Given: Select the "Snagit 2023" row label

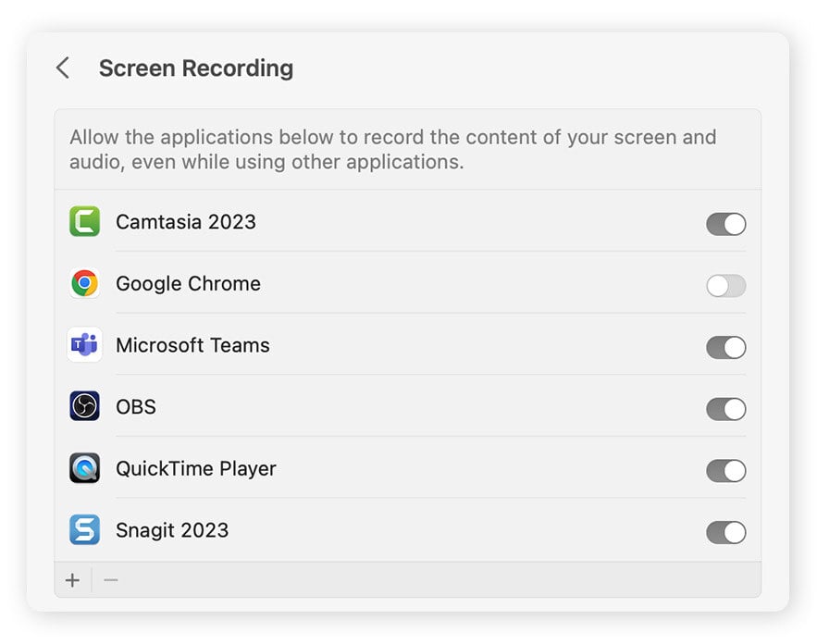Looking at the screenshot, I should 172,530.
